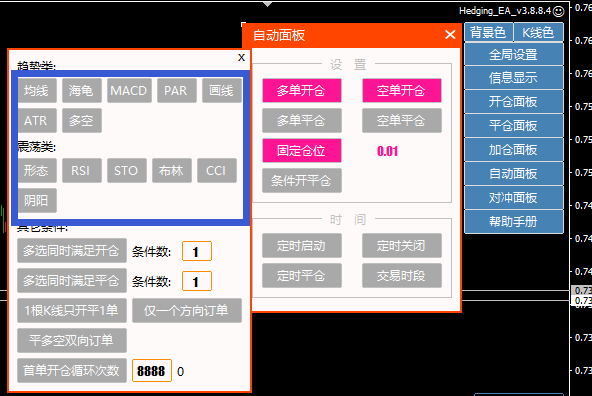This screenshot has height=396, width=592.
Task: Toggle 多单平仓 long close button
Action: tap(302, 120)
